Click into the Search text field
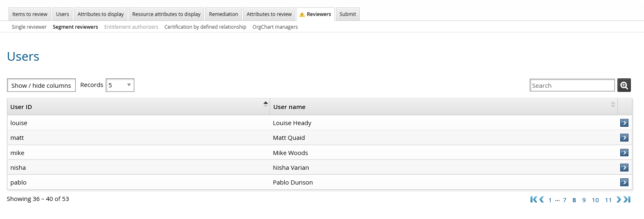 (572, 85)
